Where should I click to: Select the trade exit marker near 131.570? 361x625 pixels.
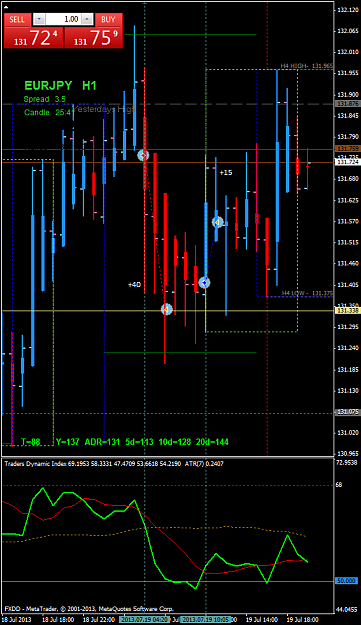[x=217, y=222]
